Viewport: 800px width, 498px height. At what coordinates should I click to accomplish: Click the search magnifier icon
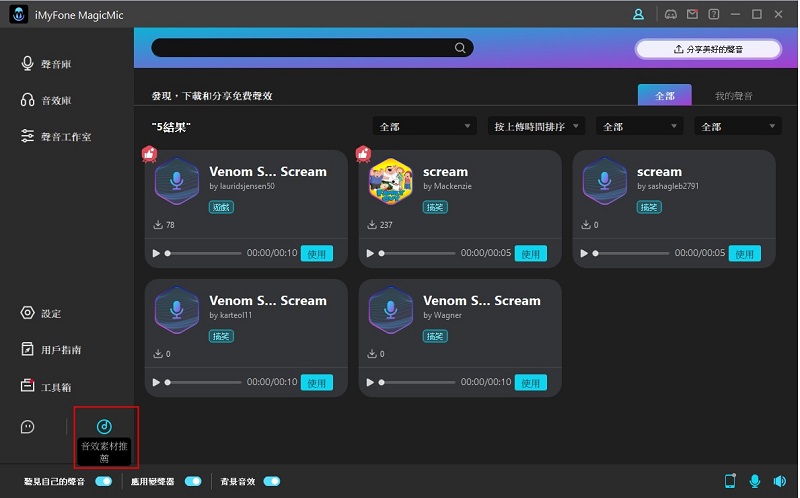460,48
